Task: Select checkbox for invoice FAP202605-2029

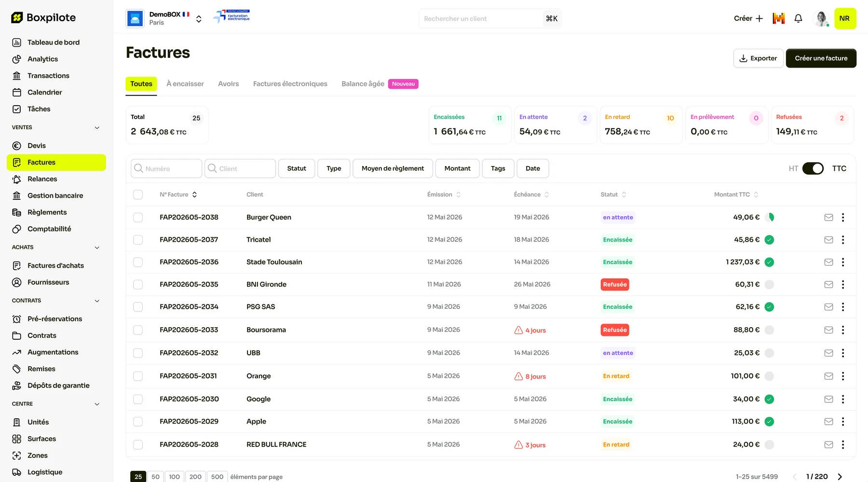Action: point(138,422)
